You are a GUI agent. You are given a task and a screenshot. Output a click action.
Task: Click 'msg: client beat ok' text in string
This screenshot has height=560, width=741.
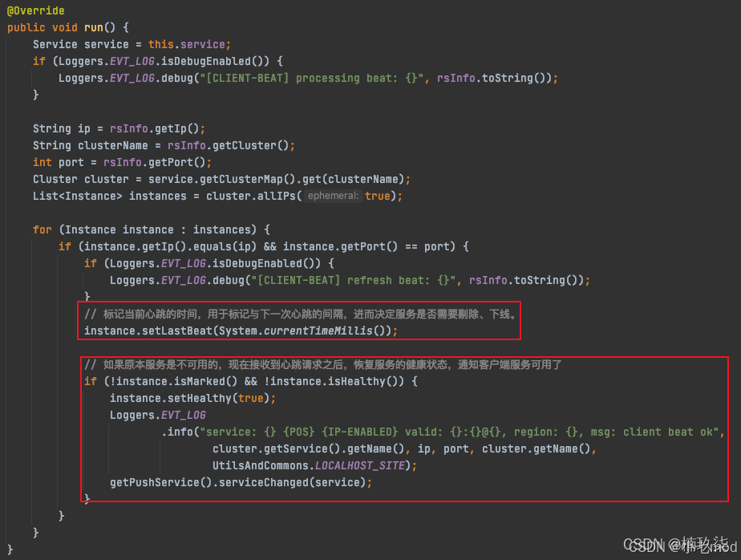pos(652,432)
